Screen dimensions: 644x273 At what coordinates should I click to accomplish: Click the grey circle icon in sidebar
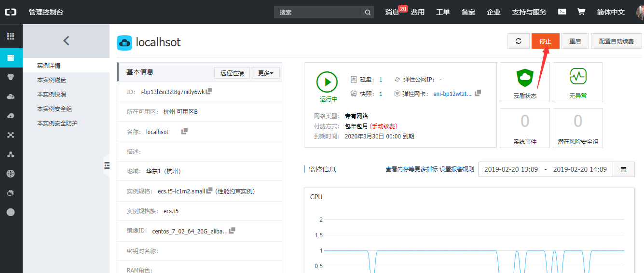[x=11, y=212]
